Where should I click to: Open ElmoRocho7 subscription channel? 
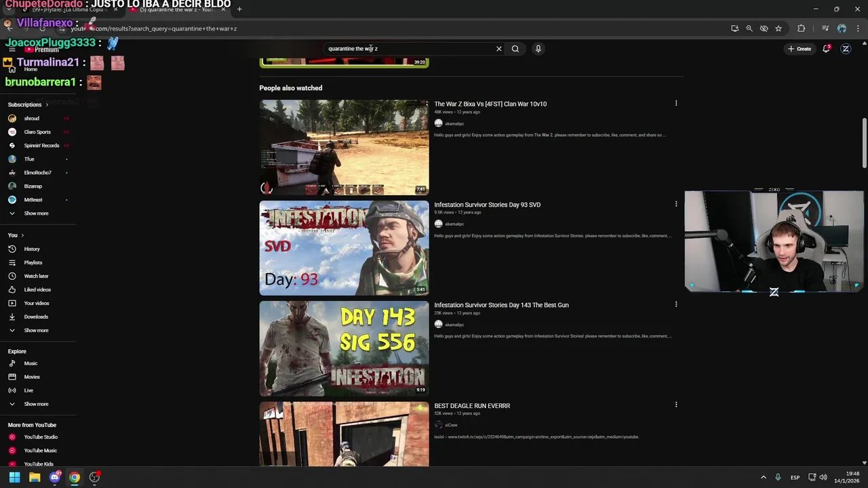point(37,173)
